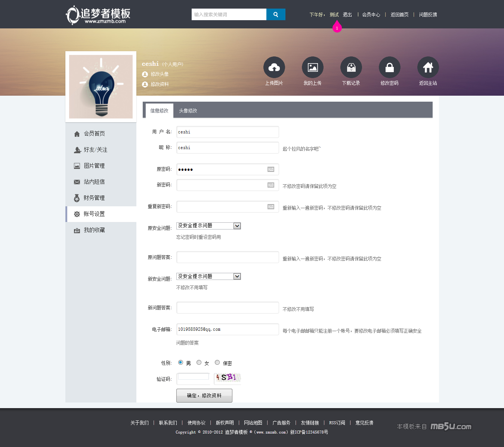The width and height of the screenshot is (504, 447).
Task: Click the captcha image to refresh
Action: (x=227, y=378)
